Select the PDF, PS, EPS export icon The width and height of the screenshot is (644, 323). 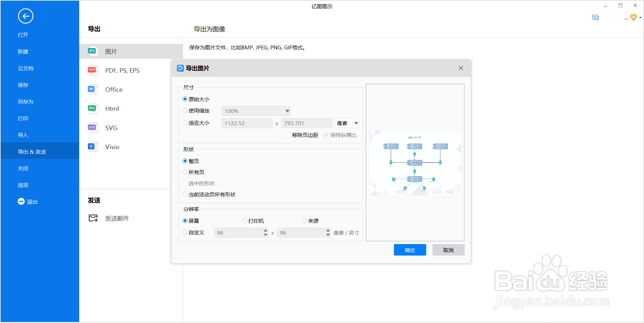pyautogui.click(x=92, y=70)
